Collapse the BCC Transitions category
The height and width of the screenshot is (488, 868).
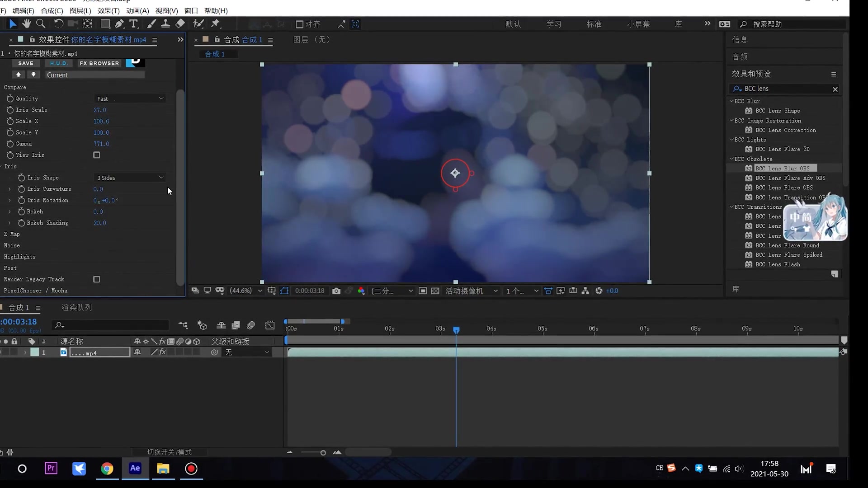click(x=731, y=207)
